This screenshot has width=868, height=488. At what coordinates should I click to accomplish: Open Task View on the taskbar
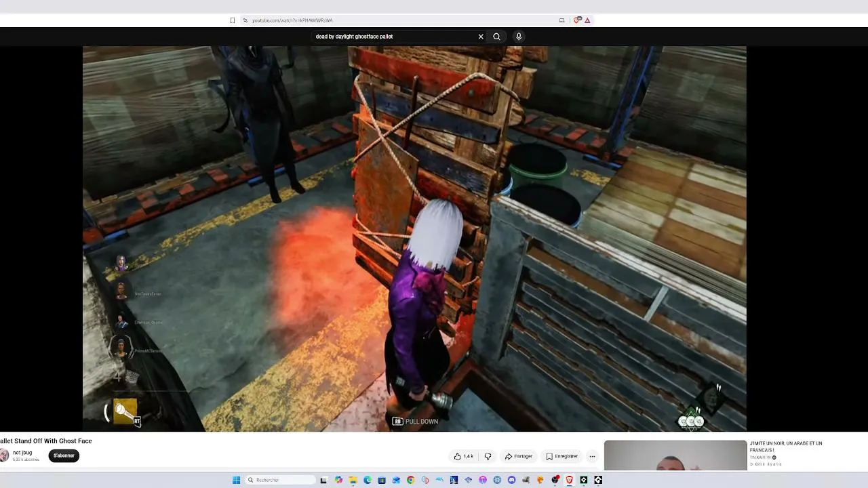coord(323,480)
